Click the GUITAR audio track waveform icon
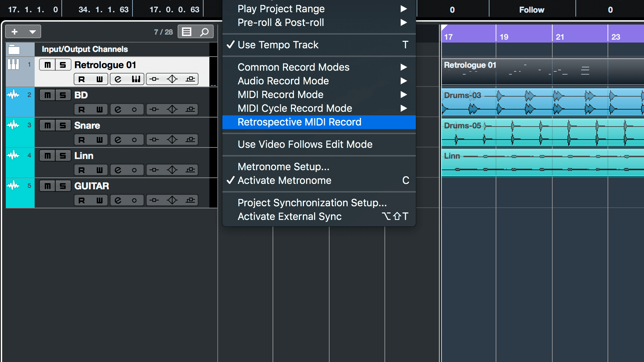The height and width of the screenshot is (362, 644). coord(13,186)
